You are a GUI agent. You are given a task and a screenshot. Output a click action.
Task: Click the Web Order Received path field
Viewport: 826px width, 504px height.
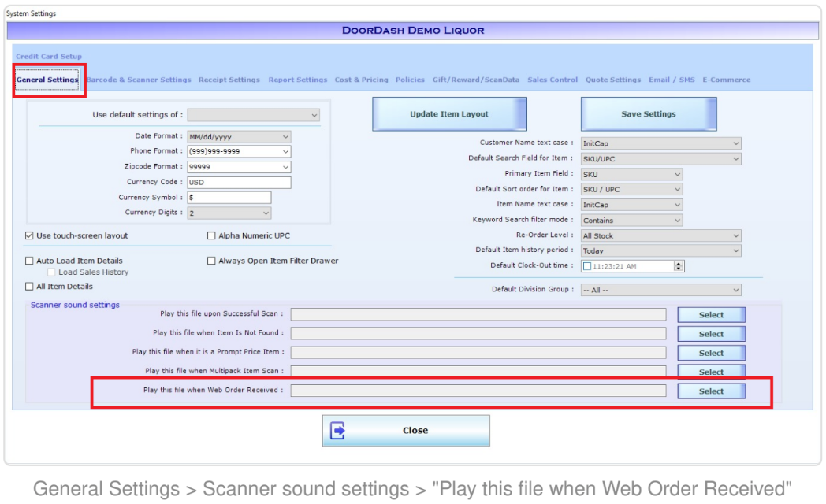478,391
